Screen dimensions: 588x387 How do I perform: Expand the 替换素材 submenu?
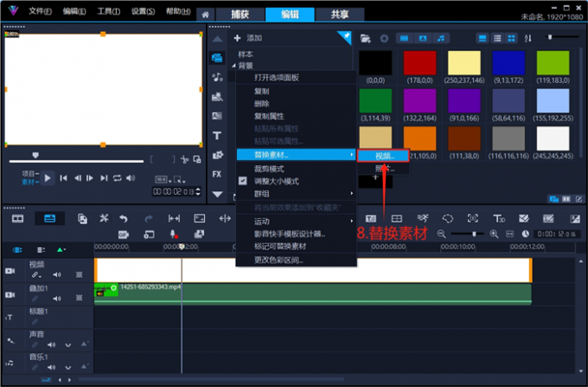click(295, 154)
